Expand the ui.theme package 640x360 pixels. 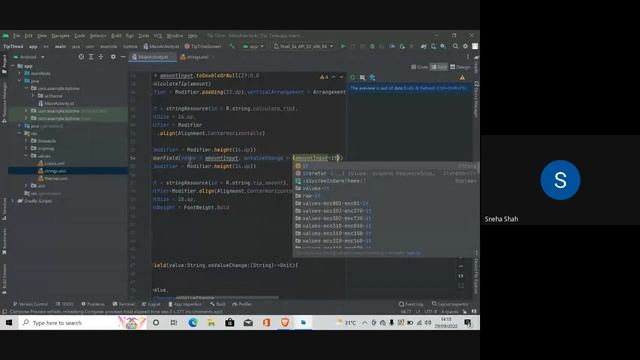pos(33,96)
